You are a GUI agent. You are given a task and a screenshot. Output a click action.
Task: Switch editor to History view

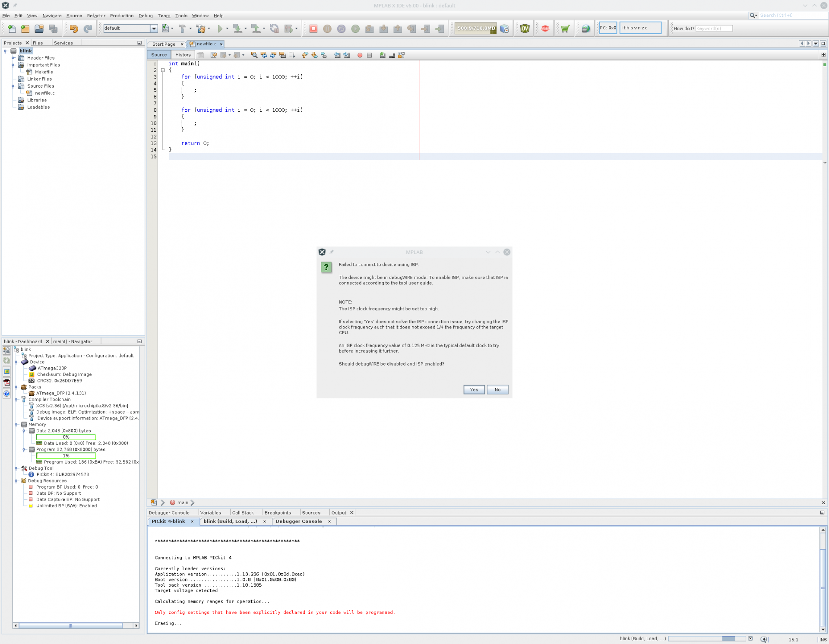tap(183, 55)
